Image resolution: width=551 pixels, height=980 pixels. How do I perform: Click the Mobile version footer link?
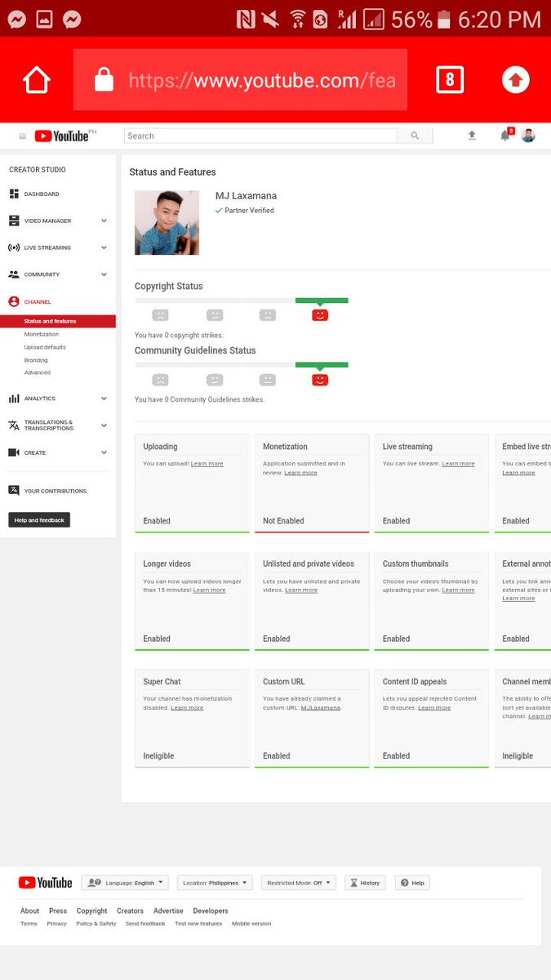[x=251, y=924]
